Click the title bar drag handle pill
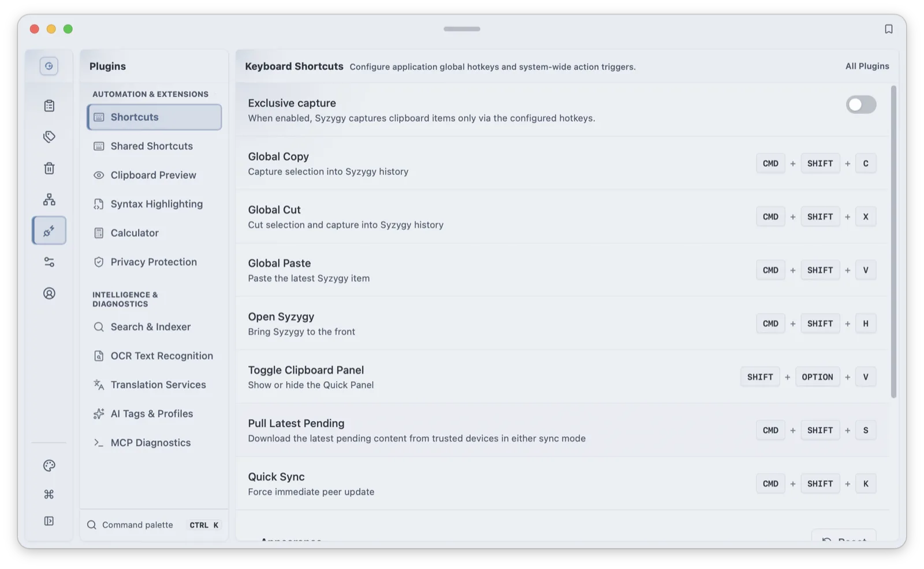 [x=461, y=29]
